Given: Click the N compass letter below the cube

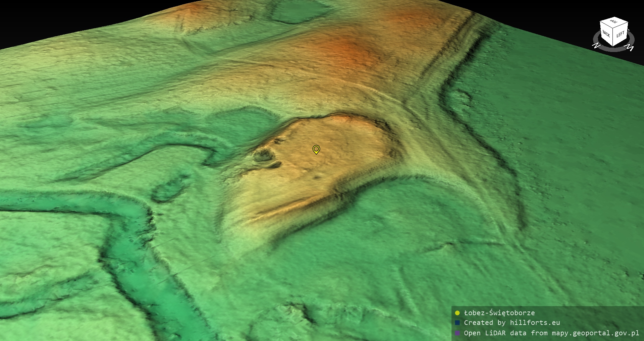Looking at the screenshot, I should pyautogui.click(x=596, y=45).
